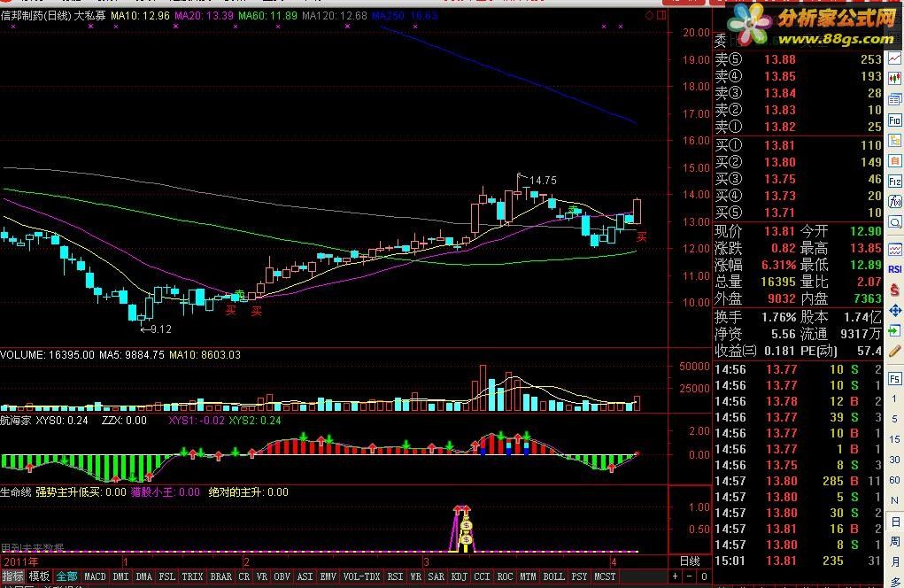Click the F12 trading icon
The image size is (904, 588).
click(895, 182)
